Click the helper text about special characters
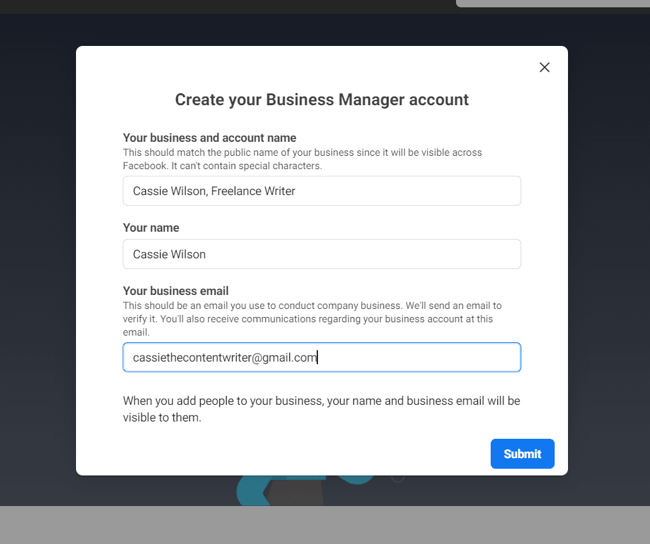The image size is (650, 544). [300, 159]
